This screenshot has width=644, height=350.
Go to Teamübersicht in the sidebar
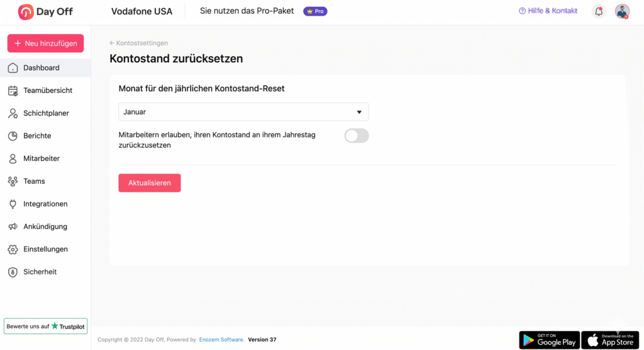point(48,90)
